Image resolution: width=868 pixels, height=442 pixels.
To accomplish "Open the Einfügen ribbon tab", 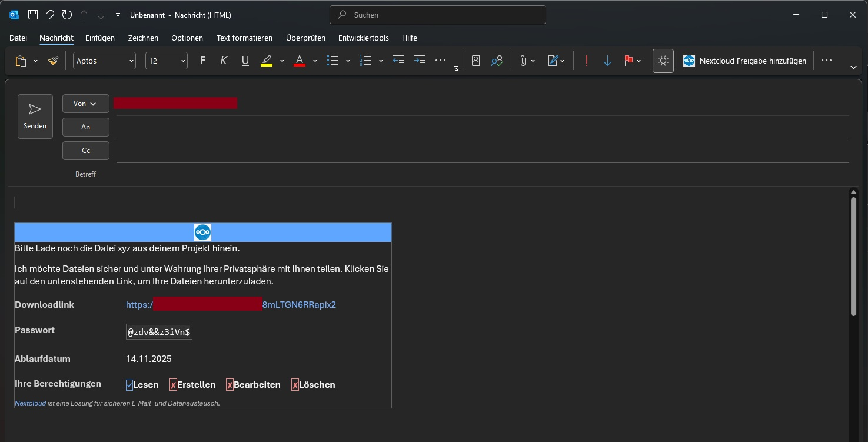I will click(100, 38).
